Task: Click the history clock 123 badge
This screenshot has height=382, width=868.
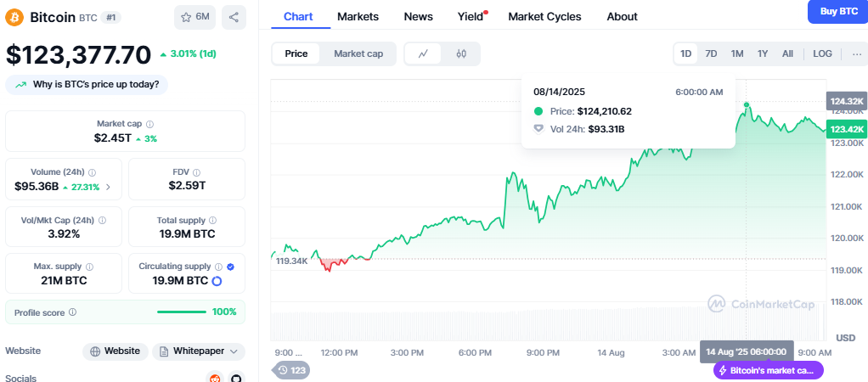Action: [x=290, y=370]
